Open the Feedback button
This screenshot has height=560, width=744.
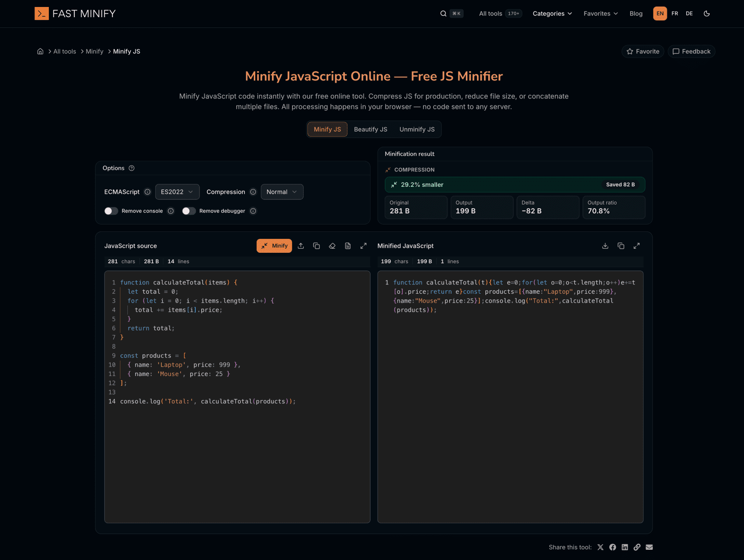(x=691, y=52)
